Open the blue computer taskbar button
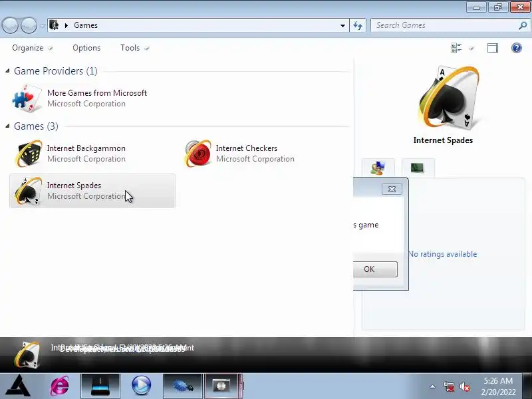The image size is (532, 399). (x=100, y=386)
